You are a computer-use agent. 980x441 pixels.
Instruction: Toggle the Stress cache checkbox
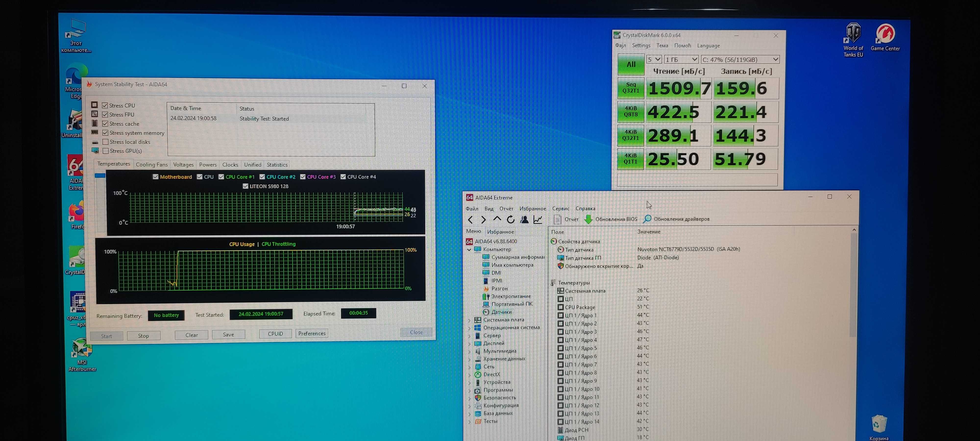coord(105,124)
